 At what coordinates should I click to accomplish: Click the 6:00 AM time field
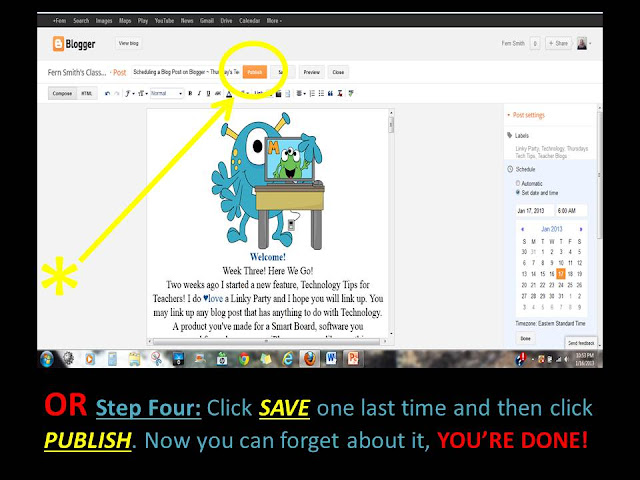tap(571, 211)
